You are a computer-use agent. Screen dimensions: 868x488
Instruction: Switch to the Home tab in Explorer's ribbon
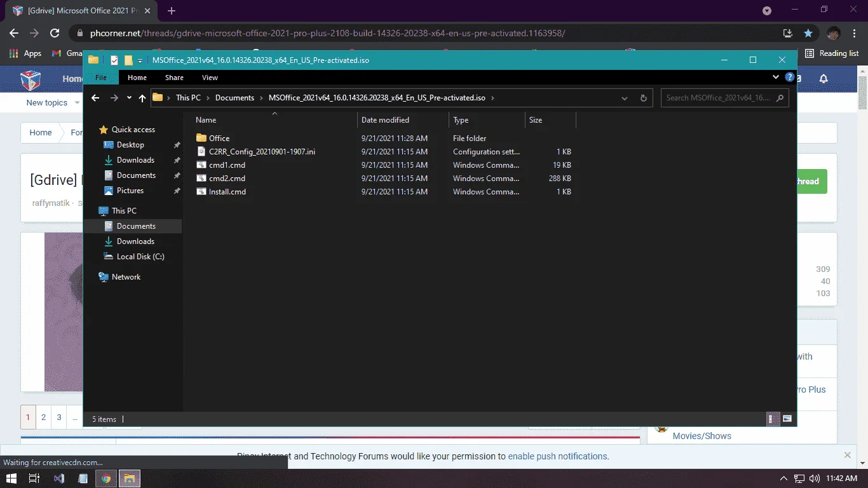(x=137, y=78)
